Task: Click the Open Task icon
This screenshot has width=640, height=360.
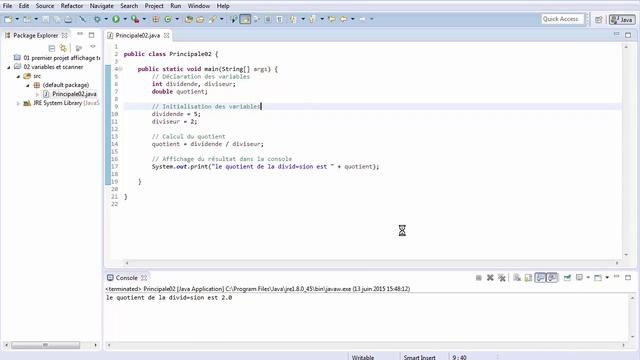Action: 200,19
